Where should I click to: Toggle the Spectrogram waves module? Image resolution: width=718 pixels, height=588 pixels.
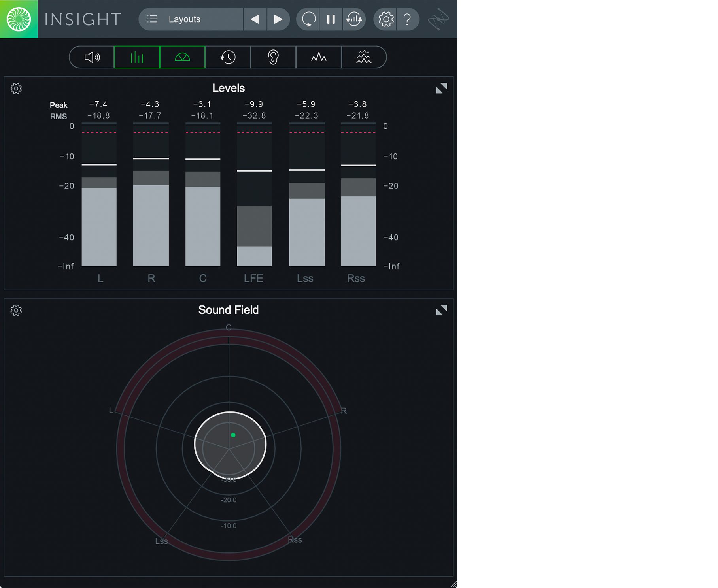(364, 57)
